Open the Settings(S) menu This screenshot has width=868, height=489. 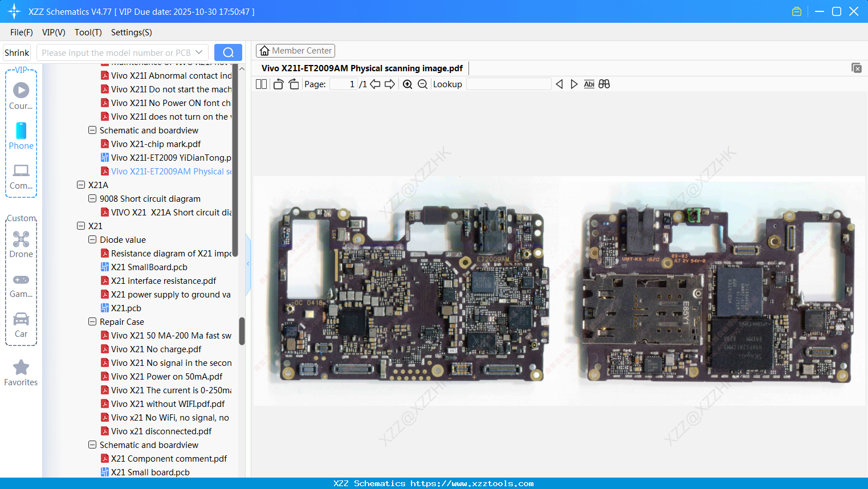tap(131, 32)
